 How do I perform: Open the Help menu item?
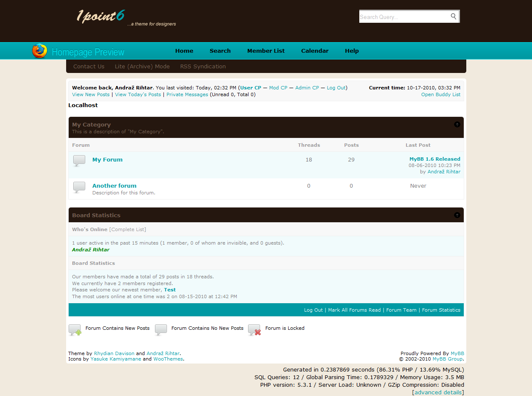pos(352,51)
